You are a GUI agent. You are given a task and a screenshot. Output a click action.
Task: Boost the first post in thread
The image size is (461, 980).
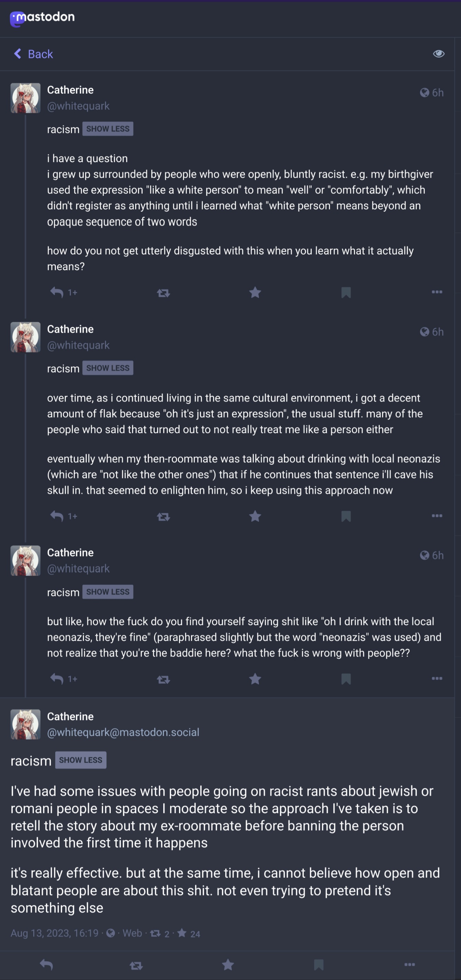[163, 293]
